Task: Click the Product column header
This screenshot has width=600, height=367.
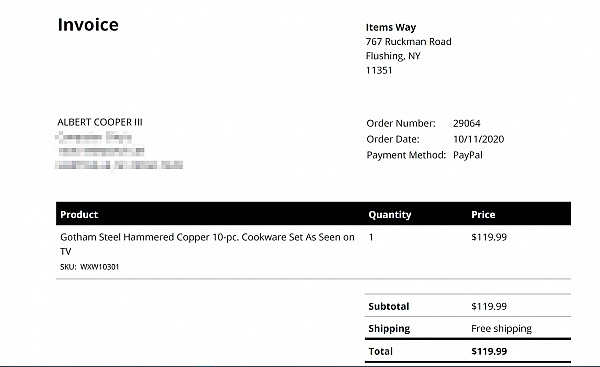Action: tap(79, 215)
